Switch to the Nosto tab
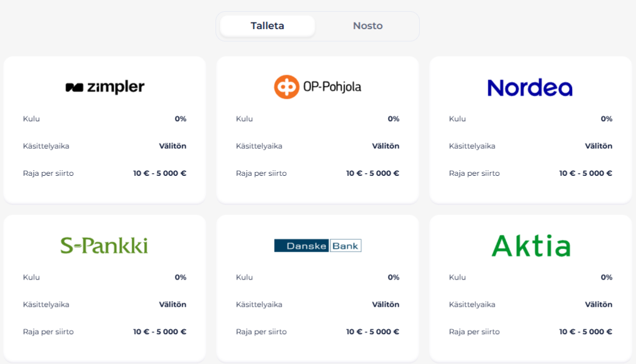 pos(368,26)
